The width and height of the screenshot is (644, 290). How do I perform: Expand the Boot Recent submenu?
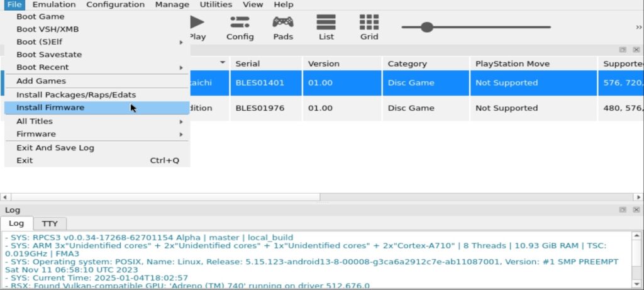pos(97,67)
